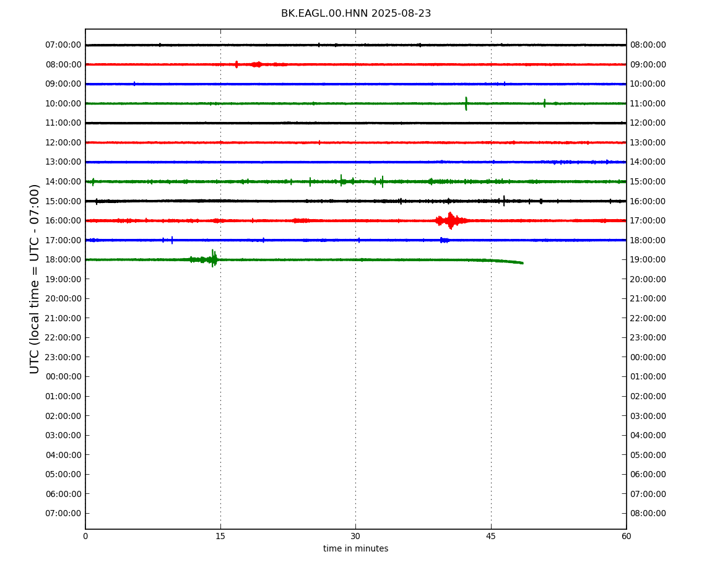Click the vertical UTC local time axis label
This screenshot has height=588, width=712.
[x=35, y=279]
